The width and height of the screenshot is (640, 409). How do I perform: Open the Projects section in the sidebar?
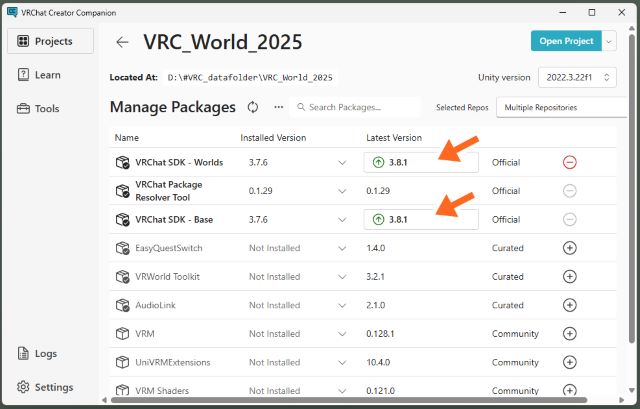pyautogui.click(x=50, y=41)
